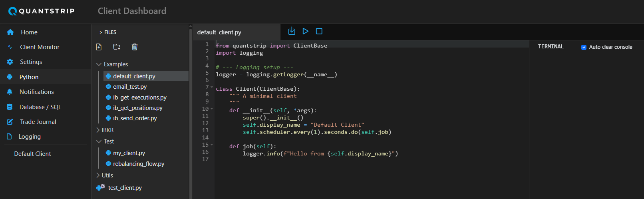This screenshot has width=644, height=199.
Task: Fold the job method at line 15
Action: pyautogui.click(x=212, y=145)
